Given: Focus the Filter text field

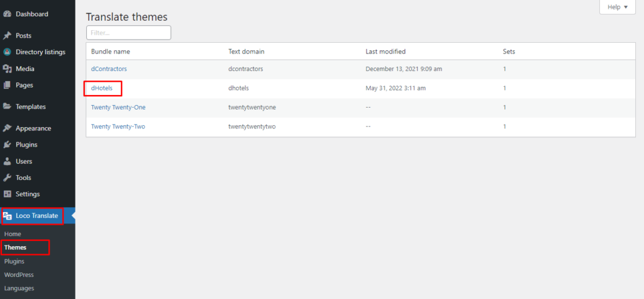Looking at the screenshot, I should [x=128, y=33].
